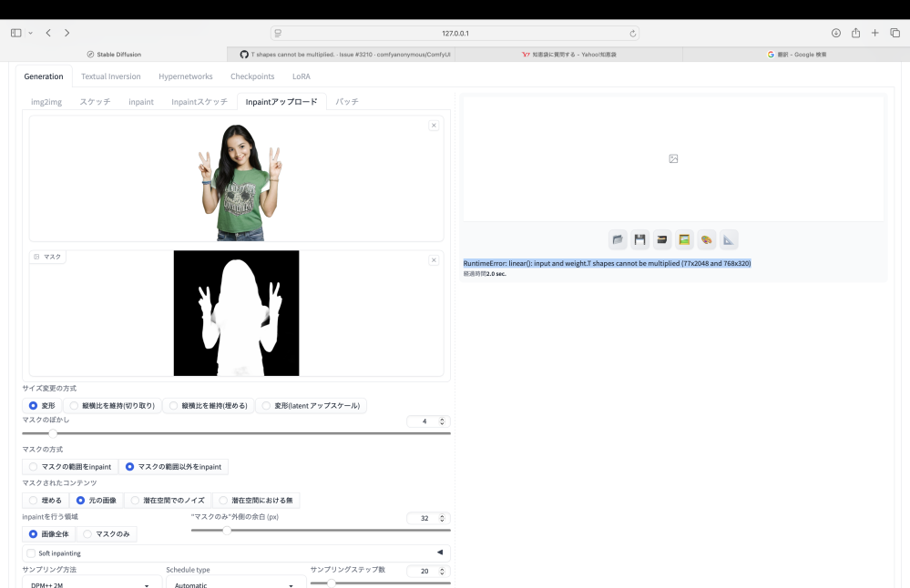Click the save image floppy disk icon
The width and height of the screenshot is (910, 588).
(640, 240)
